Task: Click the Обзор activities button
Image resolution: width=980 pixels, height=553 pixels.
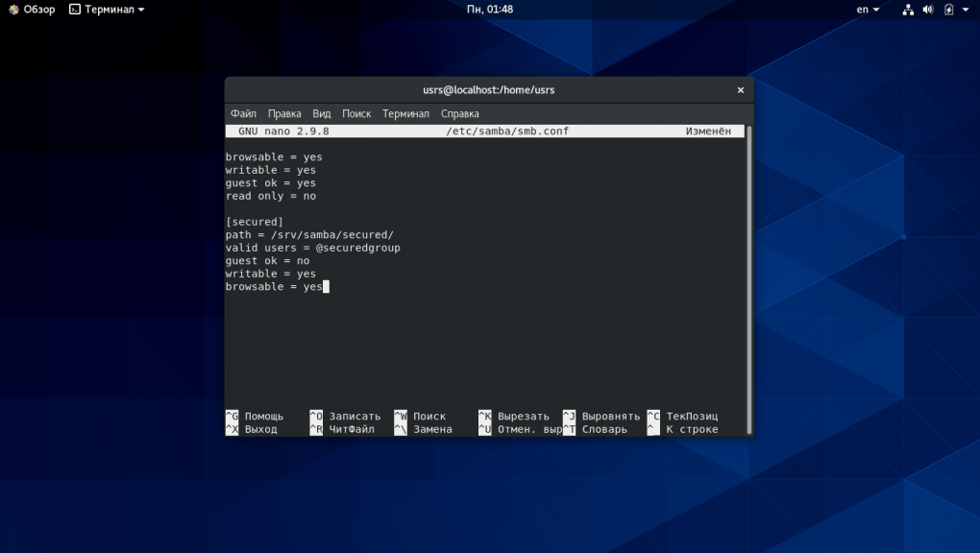Action: click(39, 10)
